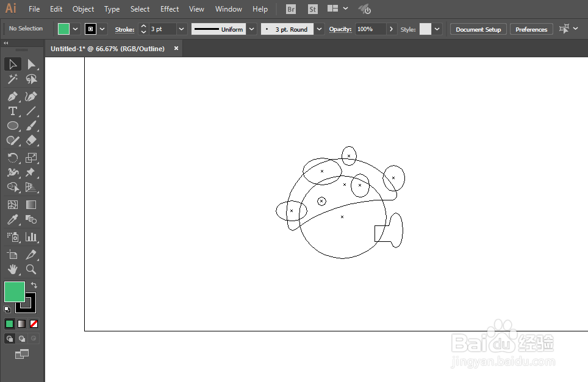This screenshot has width=588, height=382.
Task: Open the Select menu
Action: click(140, 9)
